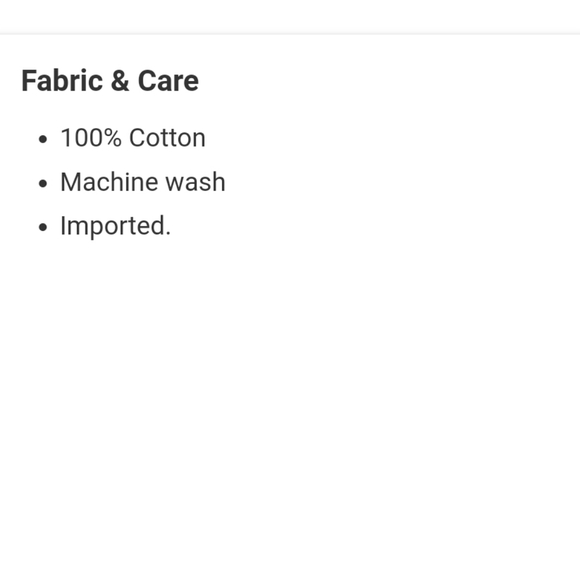The image size is (580, 579).
Task: Click the ampersand in the heading
Action: click(120, 81)
